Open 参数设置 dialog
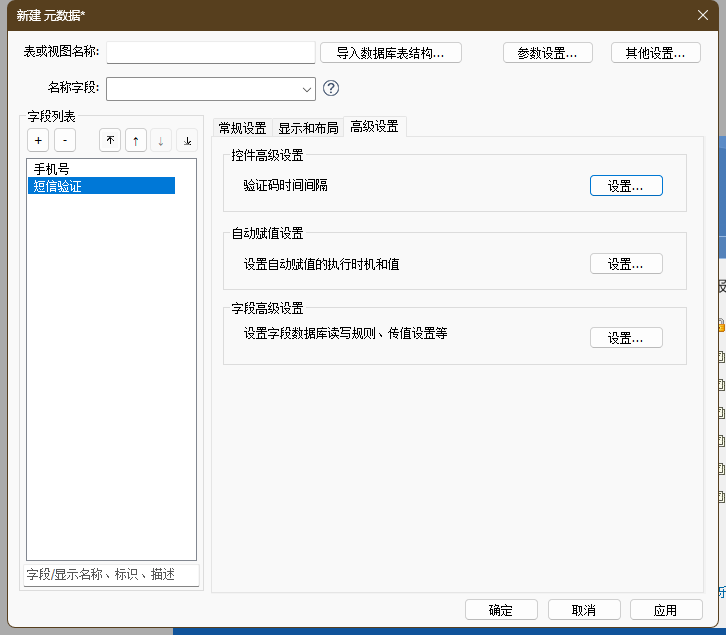 pos(547,53)
